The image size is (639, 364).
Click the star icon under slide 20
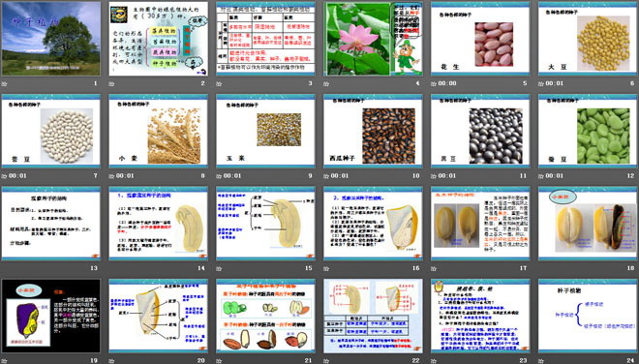click(111, 361)
